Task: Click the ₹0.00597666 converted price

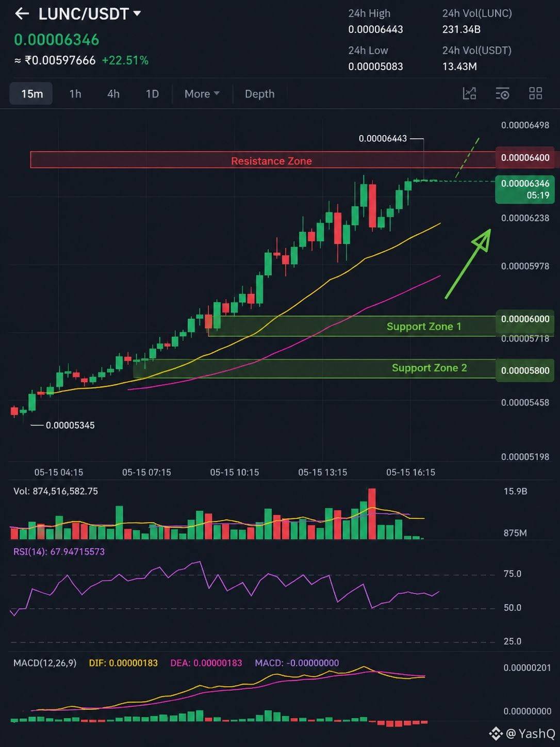Action: pos(60,60)
